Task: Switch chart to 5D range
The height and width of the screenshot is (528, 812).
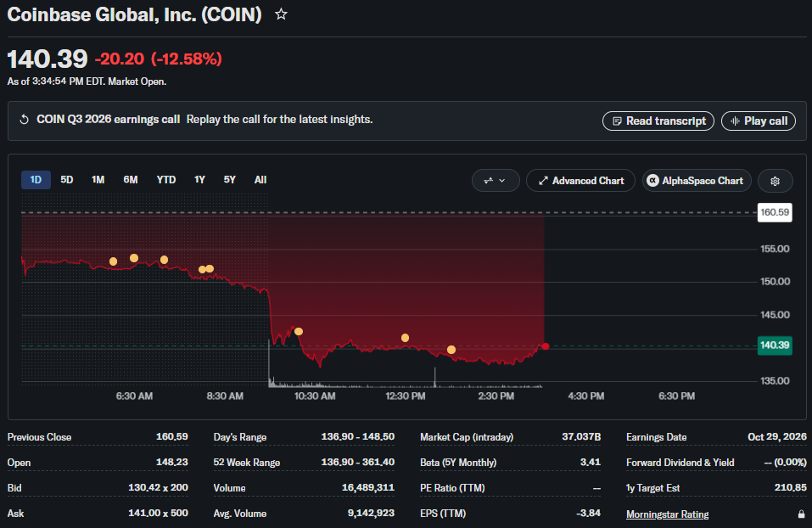Action: coord(67,180)
